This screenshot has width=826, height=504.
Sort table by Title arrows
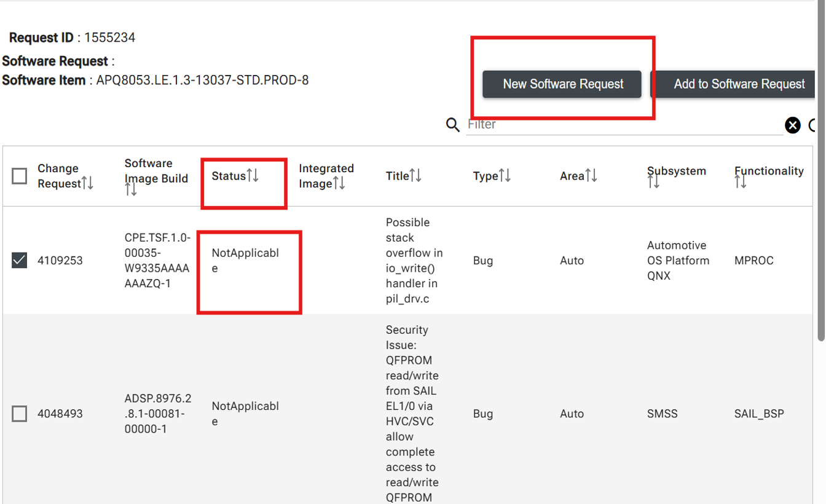(415, 176)
